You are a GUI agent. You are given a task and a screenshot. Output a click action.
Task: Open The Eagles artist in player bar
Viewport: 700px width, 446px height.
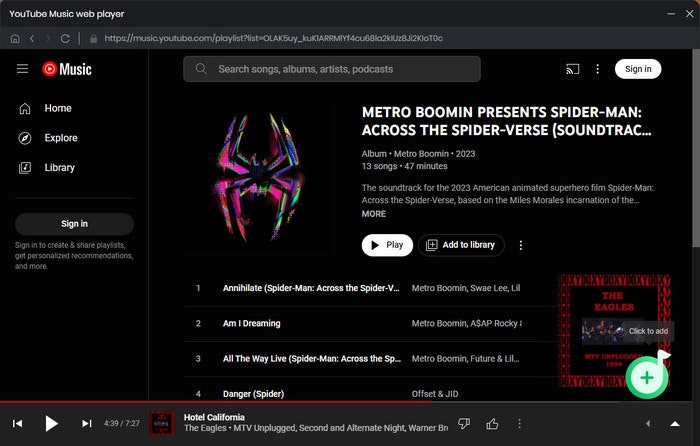coord(205,428)
